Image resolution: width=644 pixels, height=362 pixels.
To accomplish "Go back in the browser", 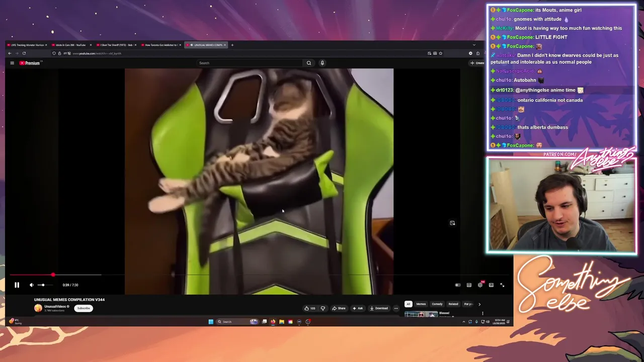I will [10, 53].
